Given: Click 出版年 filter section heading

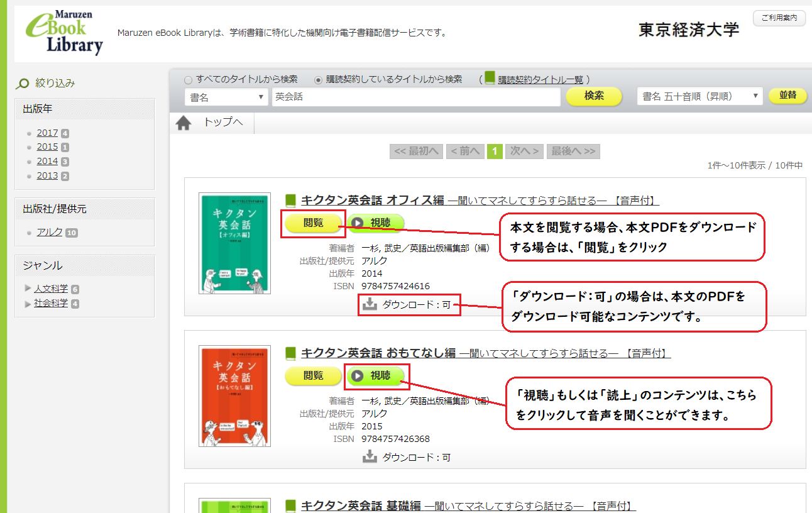Looking at the screenshot, I should pos(38,109).
